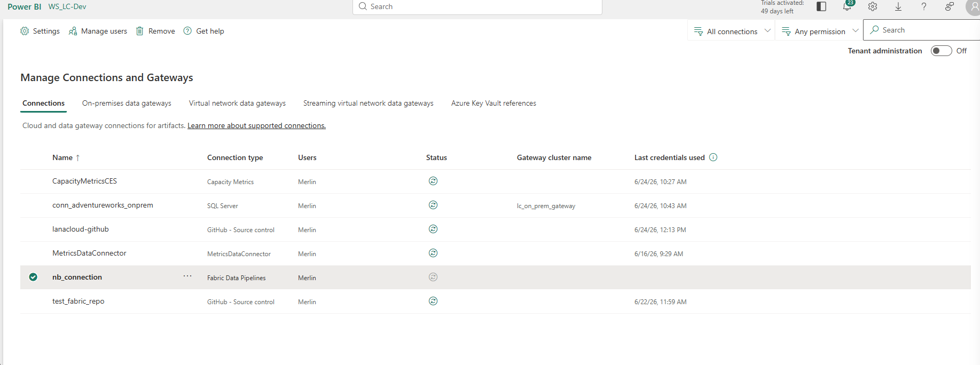Open Virtual network data gateways tab
980x365 pixels.
pyautogui.click(x=237, y=103)
